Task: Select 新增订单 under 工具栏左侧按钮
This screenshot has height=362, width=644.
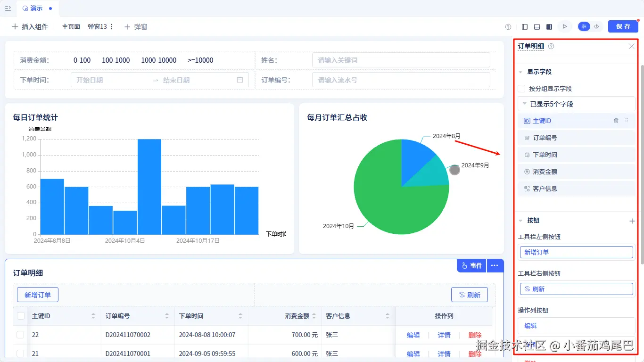Action: coord(576,252)
